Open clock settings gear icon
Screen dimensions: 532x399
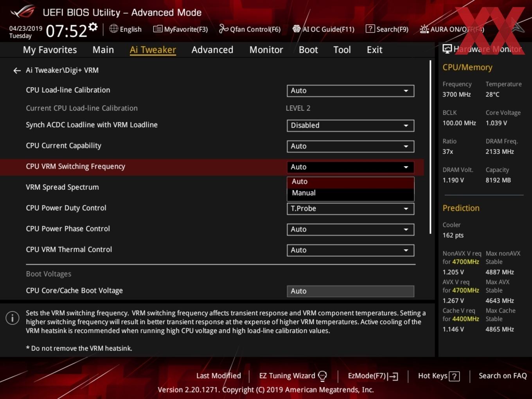(93, 27)
